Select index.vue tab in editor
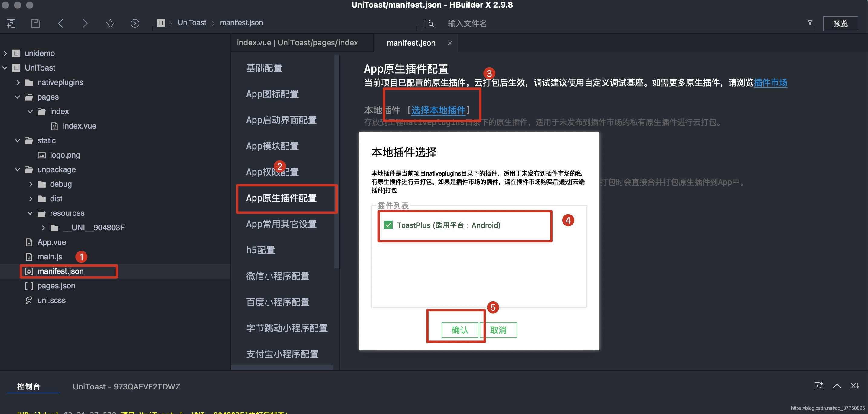Image resolution: width=868 pixels, height=414 pixels. (x=297, y=43)
